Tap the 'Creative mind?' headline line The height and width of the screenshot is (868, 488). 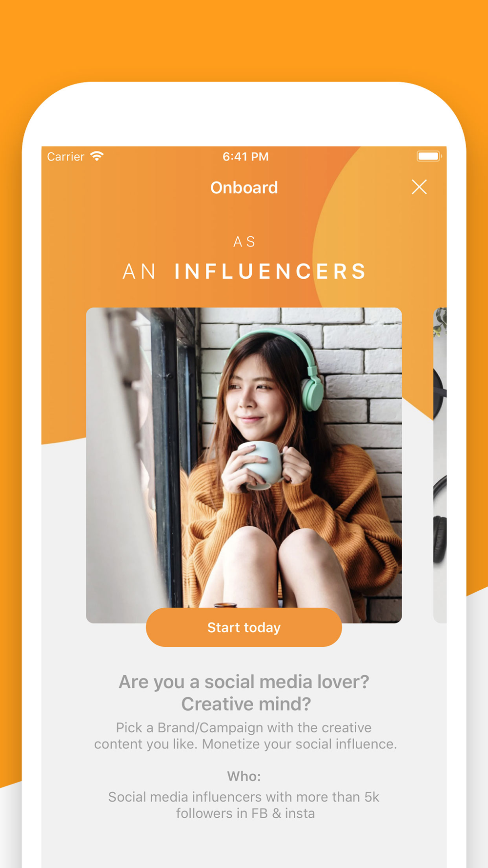pos(246,704)
